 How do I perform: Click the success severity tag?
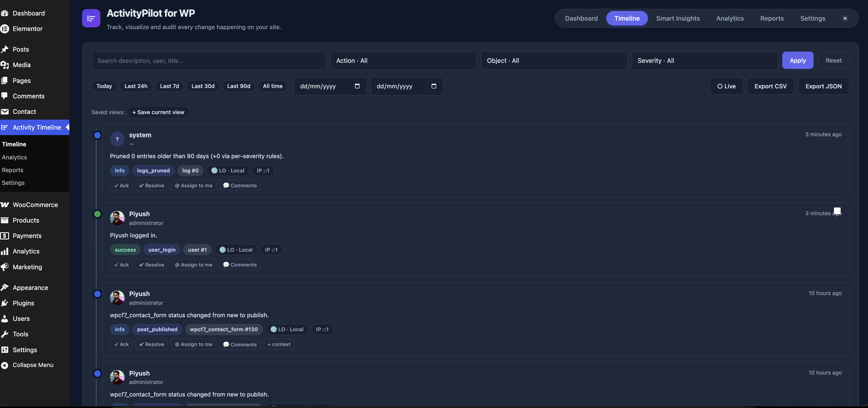(125, 250)
